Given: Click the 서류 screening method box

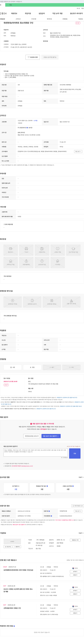Looking at the screenshot, I should pyautogui.click(x=13, y=367).
